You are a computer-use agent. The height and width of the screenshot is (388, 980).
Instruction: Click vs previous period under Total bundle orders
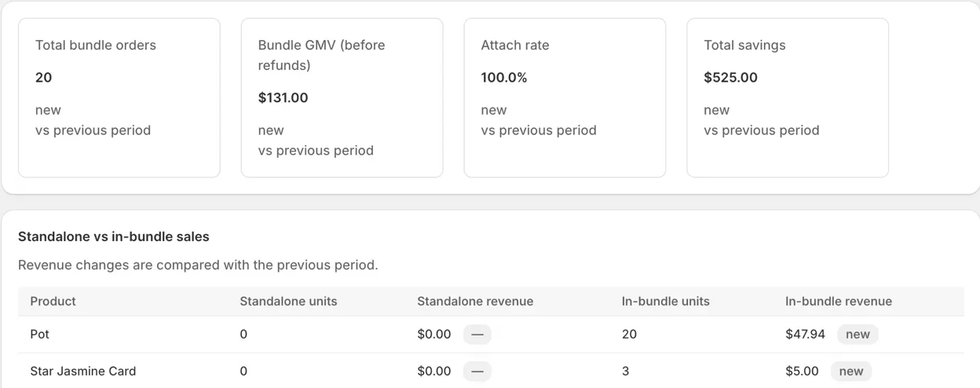(x=93, y=130)
